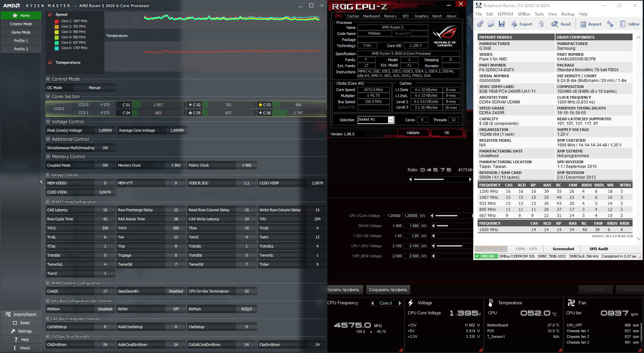644x353 pixels.
Task: Open Thaiphoon Burner settings gears icon
Action: click(480, 24)
